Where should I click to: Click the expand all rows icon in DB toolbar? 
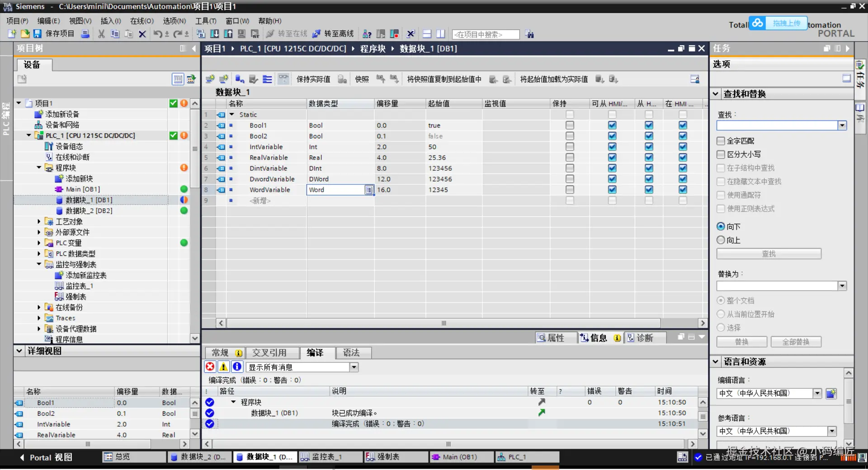(267, 79)
